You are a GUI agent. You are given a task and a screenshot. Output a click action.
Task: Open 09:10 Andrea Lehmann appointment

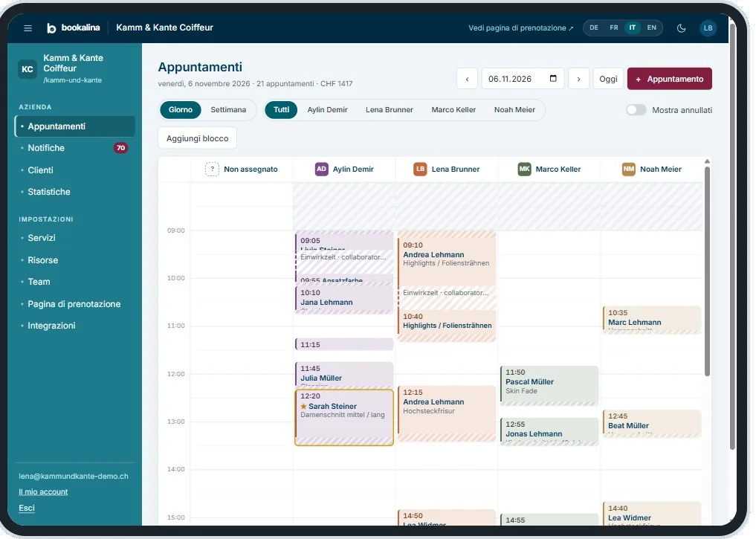tap(447, 262)
